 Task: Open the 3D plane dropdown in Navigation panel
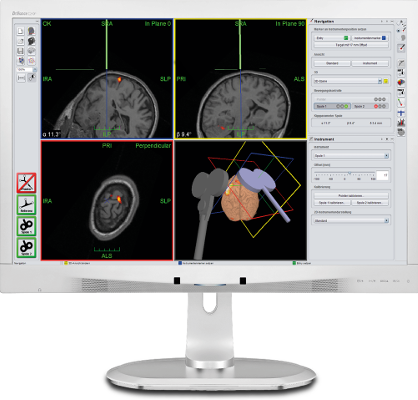[348, 81]
